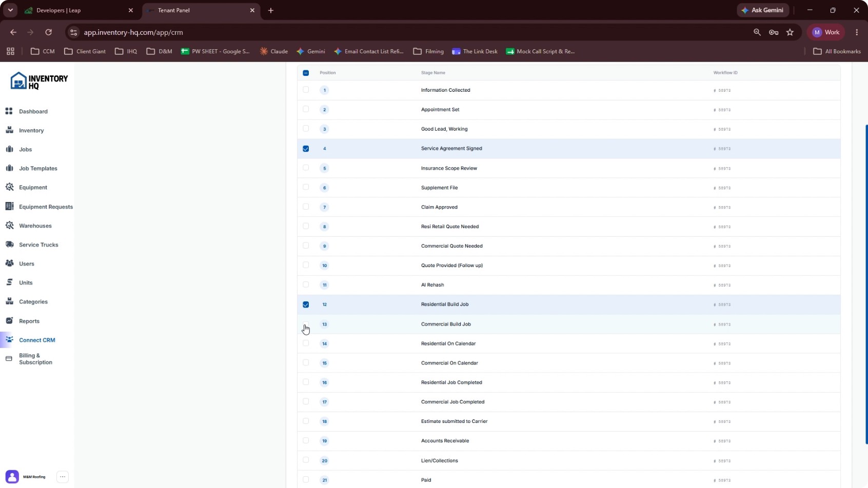Click the Ask Gemini button
This screenshot has height=488, width=868.
(763, 10)
